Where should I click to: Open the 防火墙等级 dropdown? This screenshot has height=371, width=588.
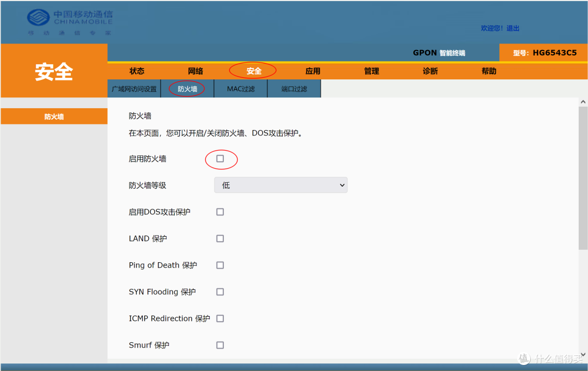(x=280, y=185)
